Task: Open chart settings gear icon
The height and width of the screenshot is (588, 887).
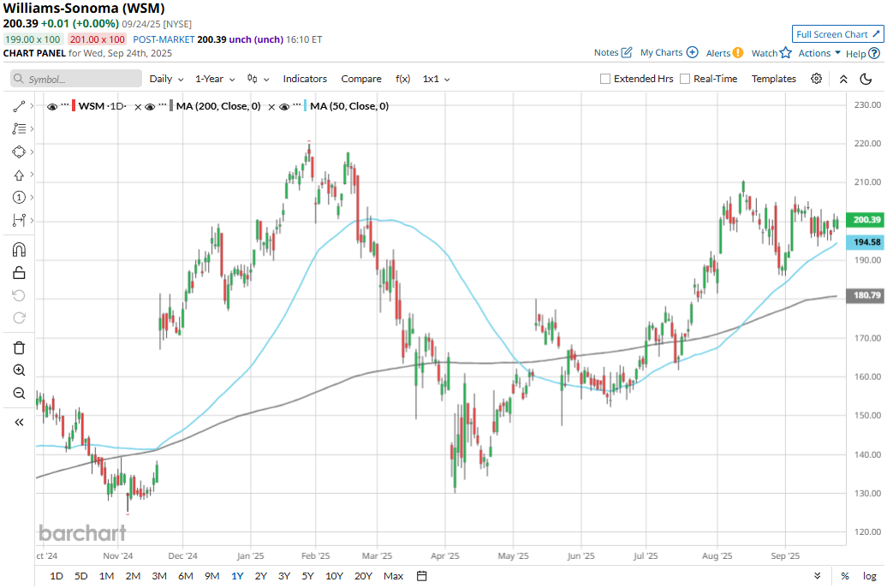Action: pos(816,79)
